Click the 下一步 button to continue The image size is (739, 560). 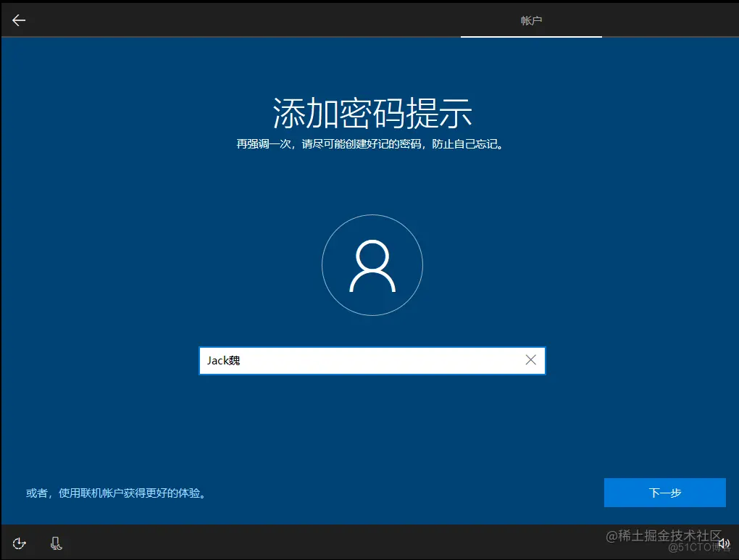664,492
